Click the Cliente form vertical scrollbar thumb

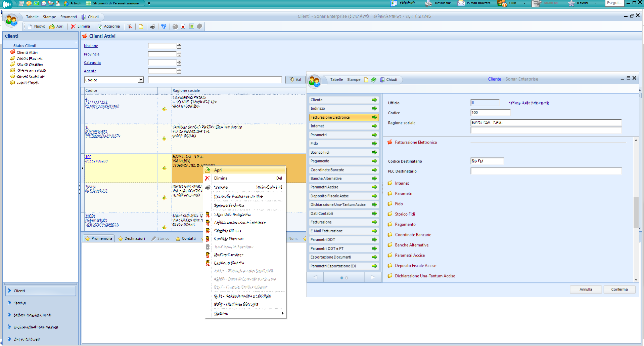coord(636,212)
